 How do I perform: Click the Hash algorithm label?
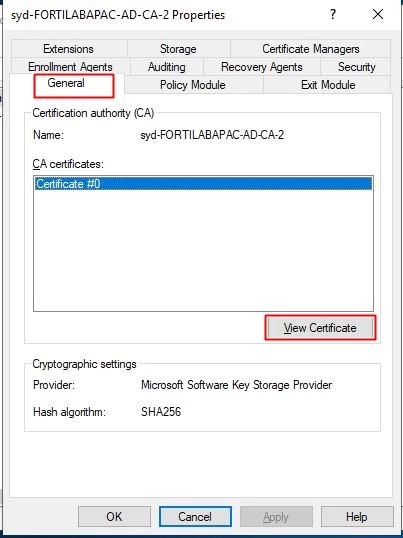69,412
